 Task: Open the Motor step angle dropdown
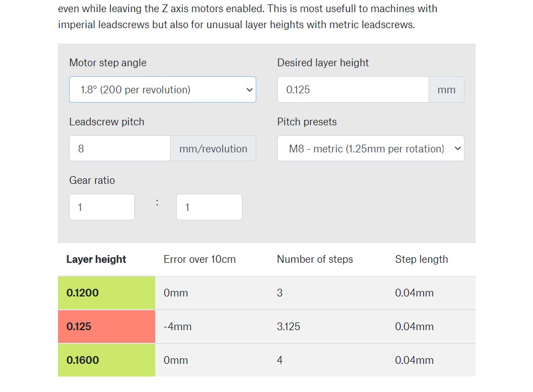162,89
